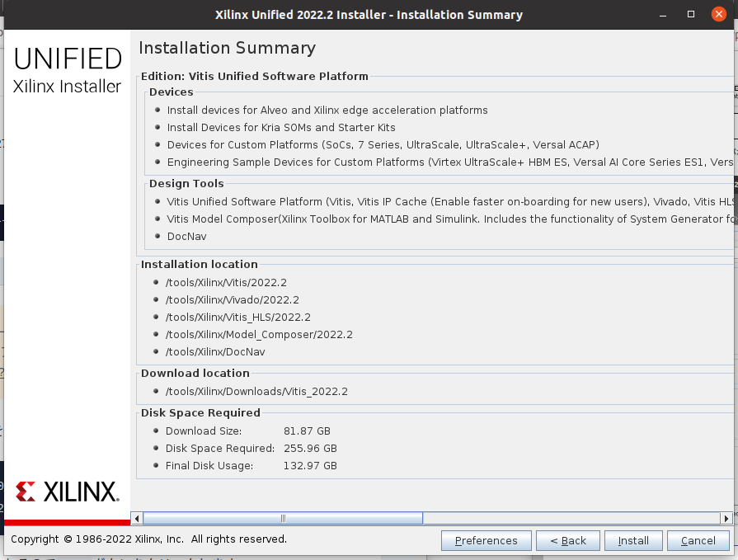Select the /tools/Xilinx/Vivado/2022.2 location entry
The height and width of the screenshot is (560, 738).
tap(232, 300)
